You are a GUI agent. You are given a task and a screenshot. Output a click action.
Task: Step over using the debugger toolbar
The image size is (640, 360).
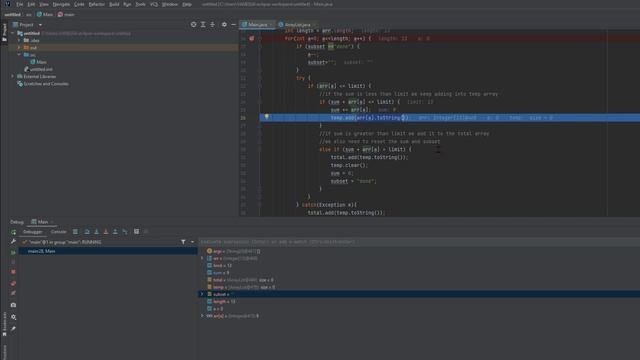(87, 232)
